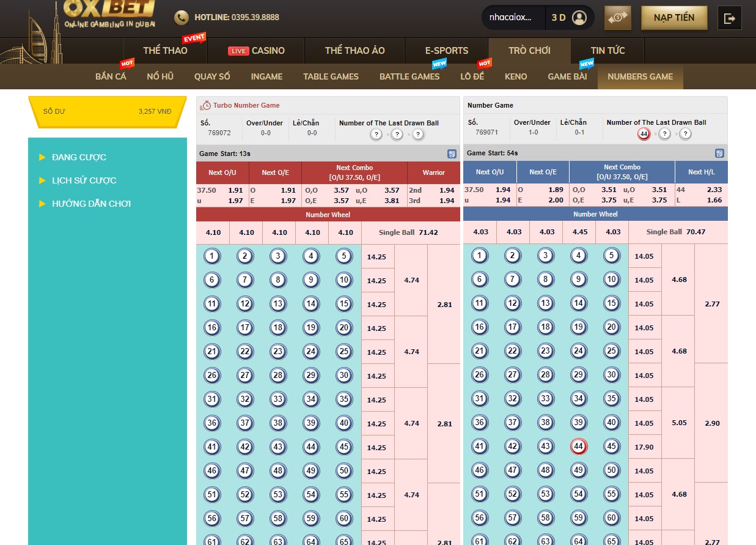Expand LỊCH SỬ CƯỢC in the sidebar
This screenshot has width=756, height=545.
(84, 180)
